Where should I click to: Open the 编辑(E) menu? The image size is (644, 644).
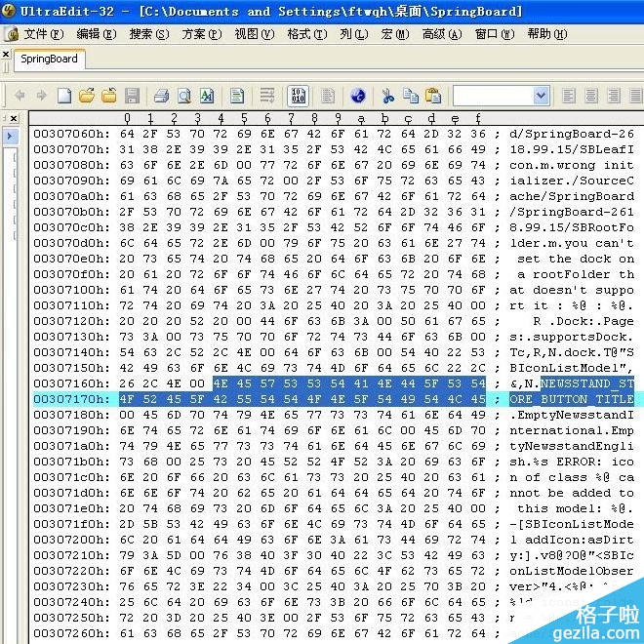coord(97,34)
